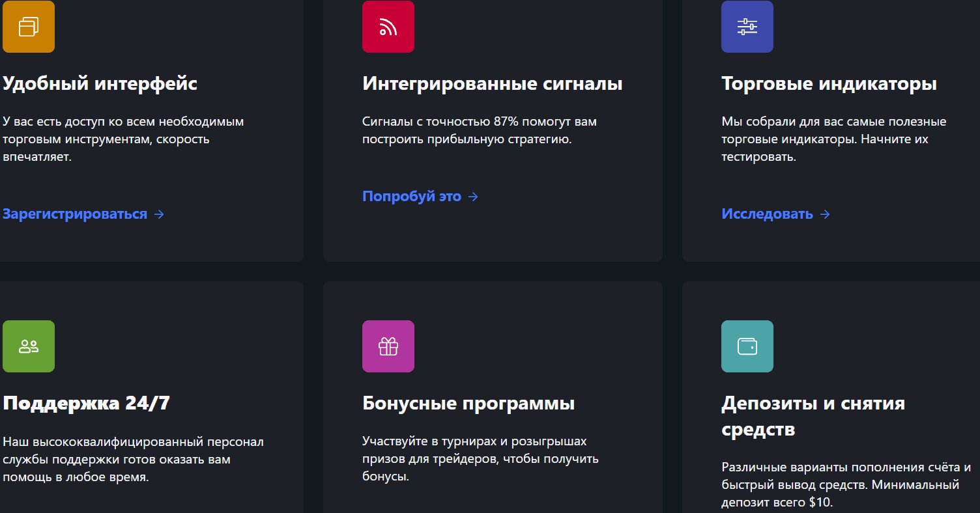
Task: Click the purple gift icon for Бонусные программы
Action: [x=388, y=346]
